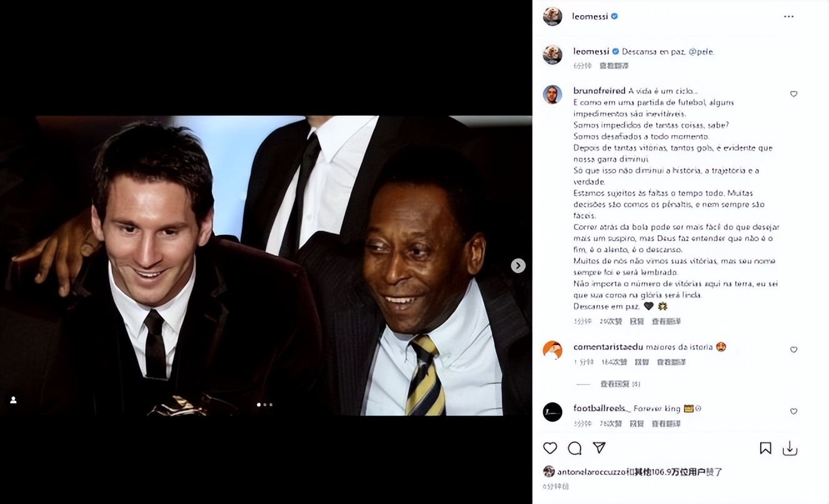The height and width of the screenshot is (504, 829).
Task: View translation of brunofreired's comment
Action: [667, 321]
